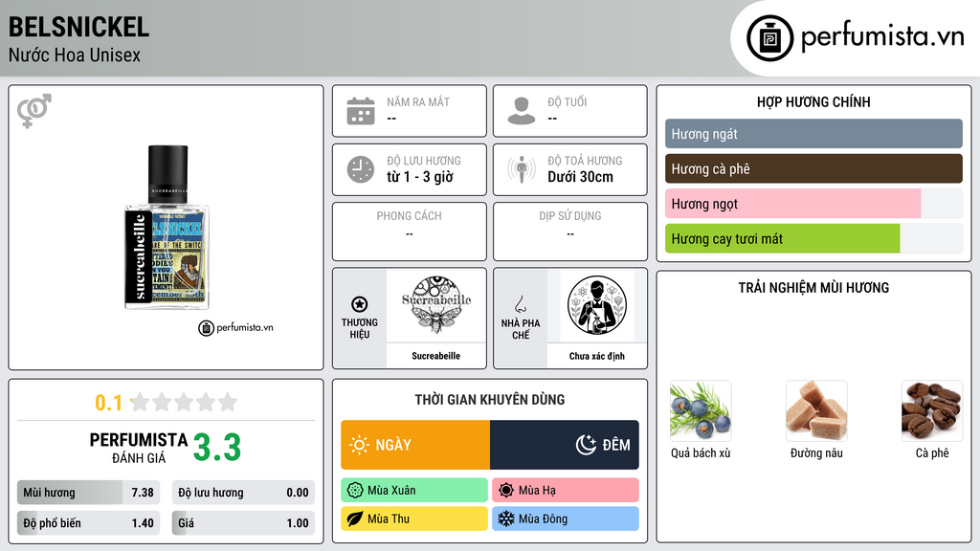
Task: Click the Hương cà phê accord bar
Action: click(813, 168)
